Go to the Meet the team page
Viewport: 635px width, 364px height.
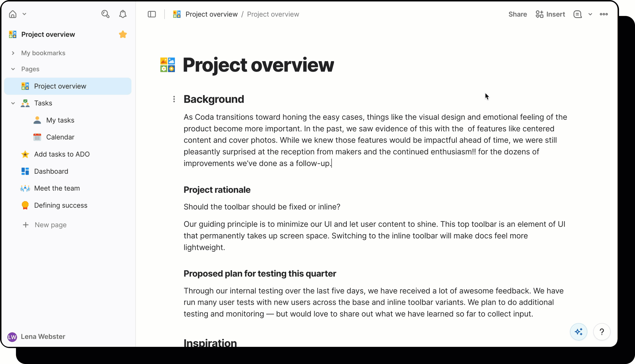pyautogui.click(x=57, y=188)
